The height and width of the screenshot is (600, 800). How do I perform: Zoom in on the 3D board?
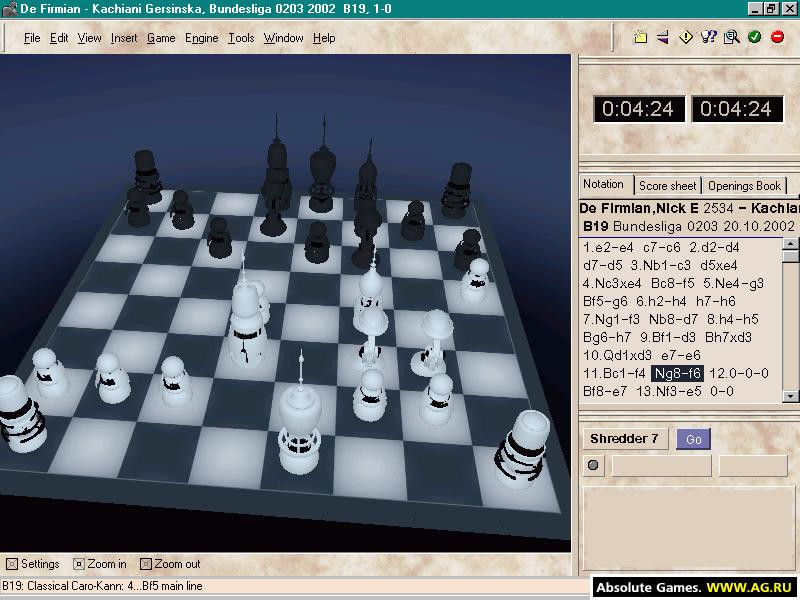[100, 564]
